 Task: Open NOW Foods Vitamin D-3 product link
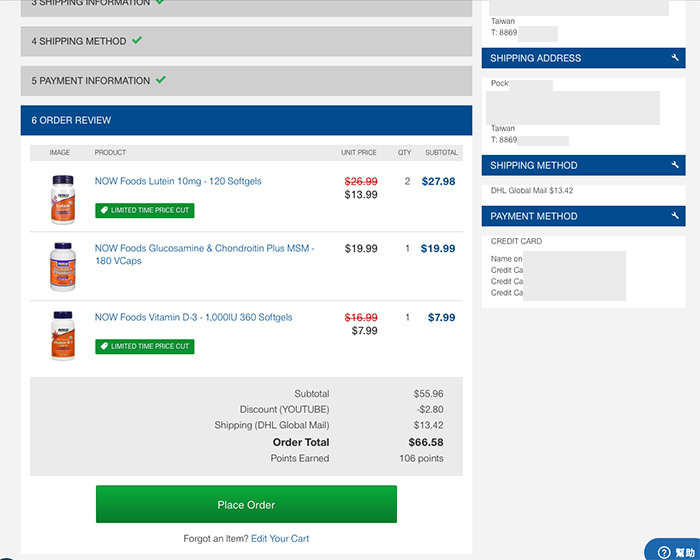pyautogui.click(x=193, y=318)
